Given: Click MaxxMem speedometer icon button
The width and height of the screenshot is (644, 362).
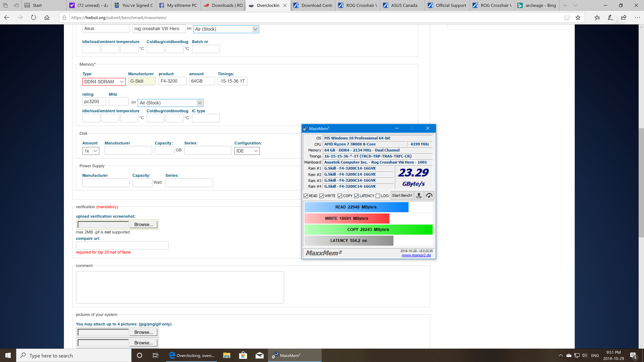Looking at the screenshot, I should coord(429,196).
